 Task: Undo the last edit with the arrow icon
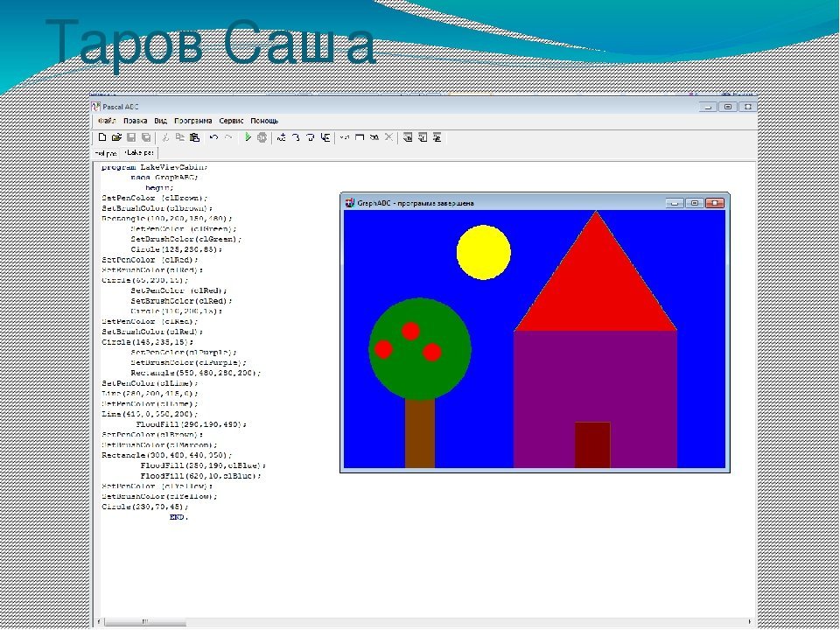click(x=213, y=137)
